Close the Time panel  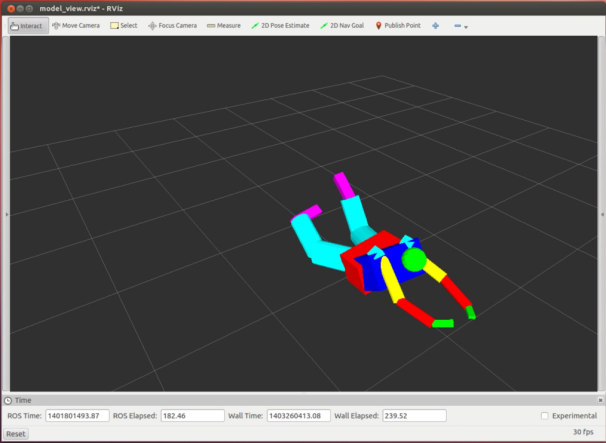(600, 400)
